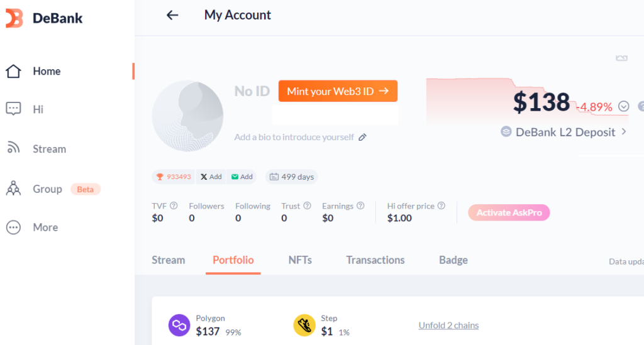Open DeBank L2 Deposit chevron
The height and width of the screenshot is (345, 644).
624,132
